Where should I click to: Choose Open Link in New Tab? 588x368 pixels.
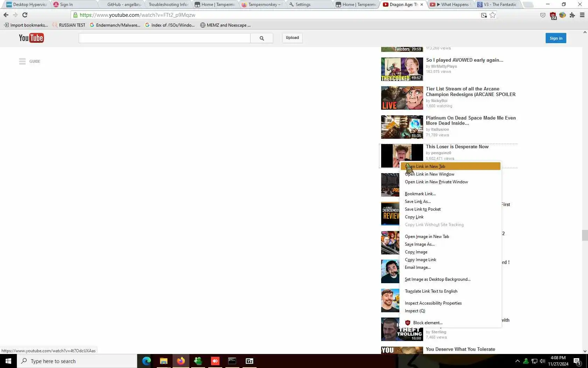point(450,166)
